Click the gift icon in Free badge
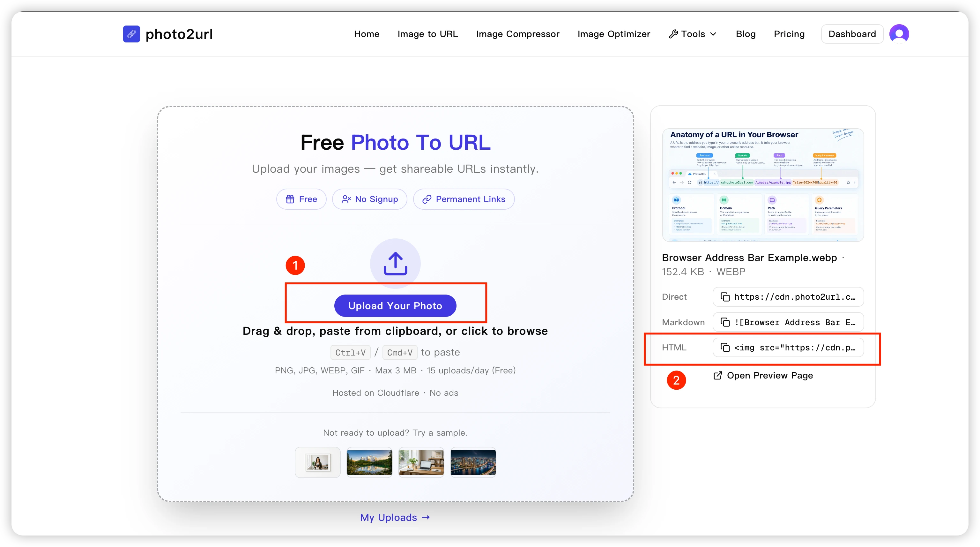Image resolution: width=980 pixels, height=547 pixels. [290, 199]
